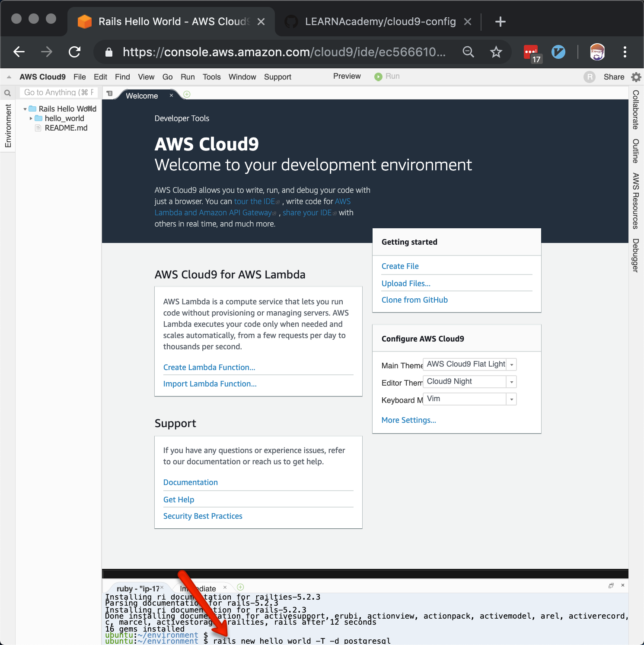Screen dimensions: 644x645
Task: Close the ruby terminal tab
Action: pos(162,587)
